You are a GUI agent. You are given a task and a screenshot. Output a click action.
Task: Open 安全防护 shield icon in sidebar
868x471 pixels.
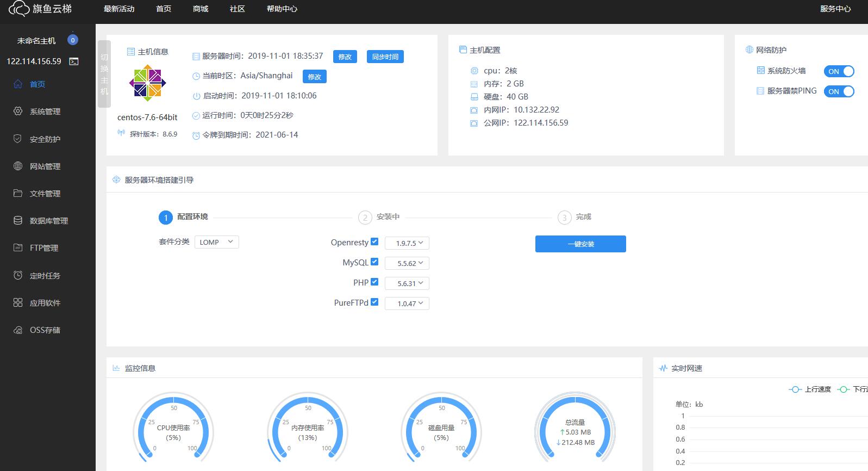[18, 139]
